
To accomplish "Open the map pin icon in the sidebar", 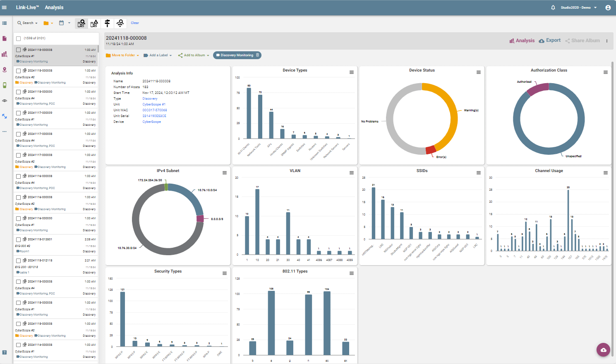I will tap(5, 70).
